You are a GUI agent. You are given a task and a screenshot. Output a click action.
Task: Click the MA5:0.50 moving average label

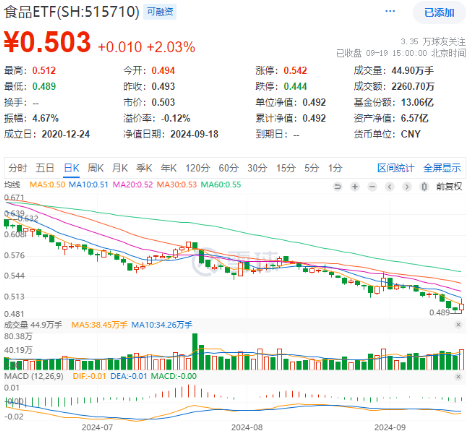47,185
